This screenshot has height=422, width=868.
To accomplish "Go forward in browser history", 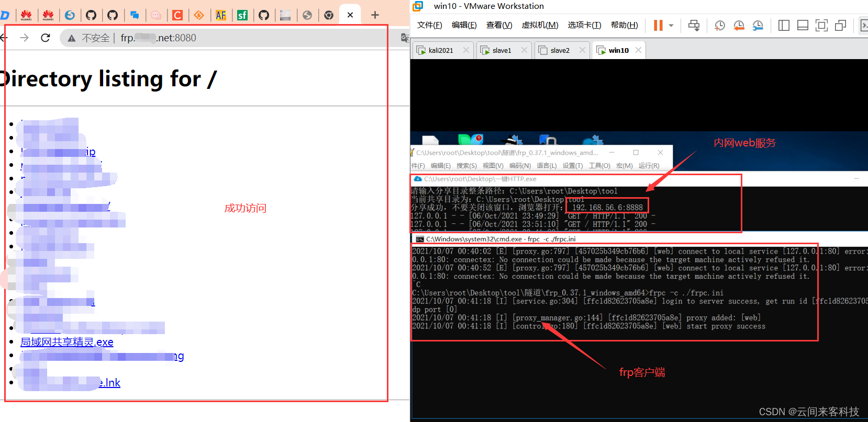I will pos(24,38).
